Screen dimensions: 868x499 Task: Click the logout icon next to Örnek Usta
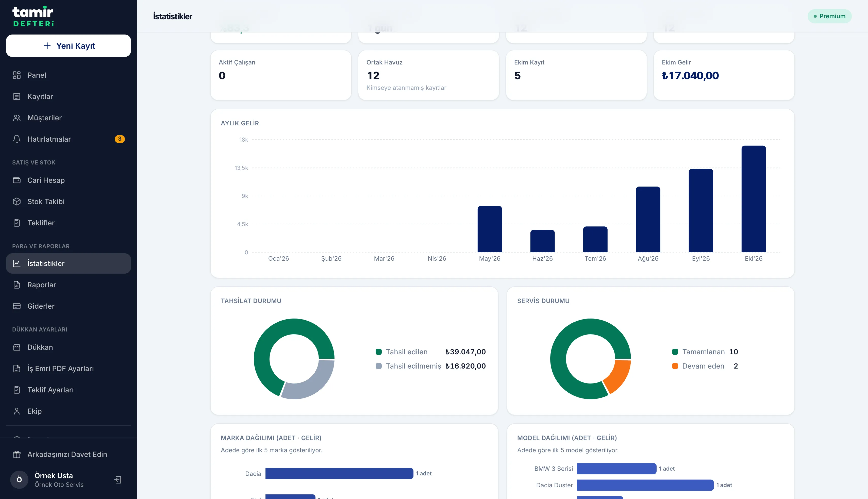pos(118,479)
